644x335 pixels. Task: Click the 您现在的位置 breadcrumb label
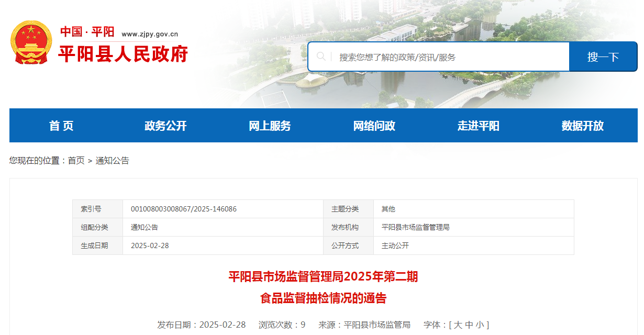[34, 161]
